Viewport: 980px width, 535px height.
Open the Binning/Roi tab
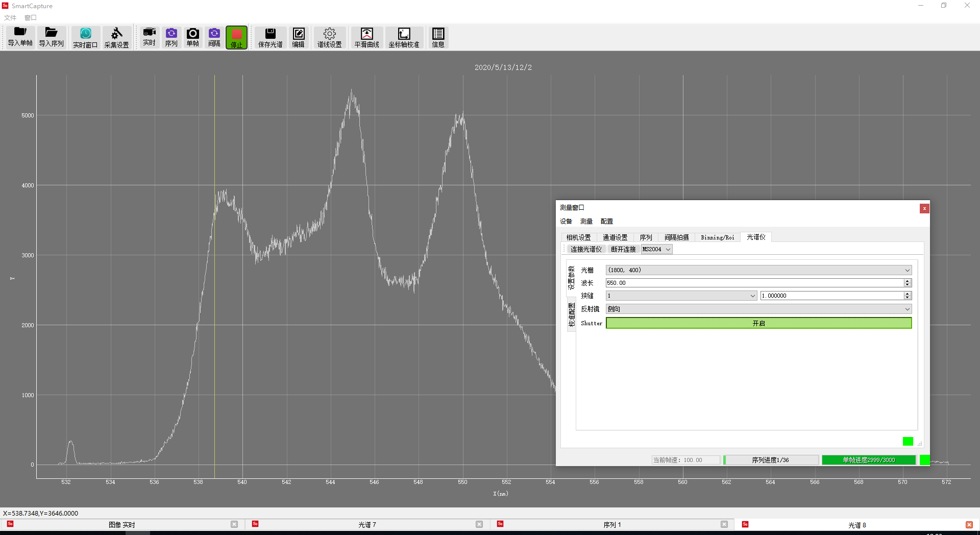click(717, 237)
